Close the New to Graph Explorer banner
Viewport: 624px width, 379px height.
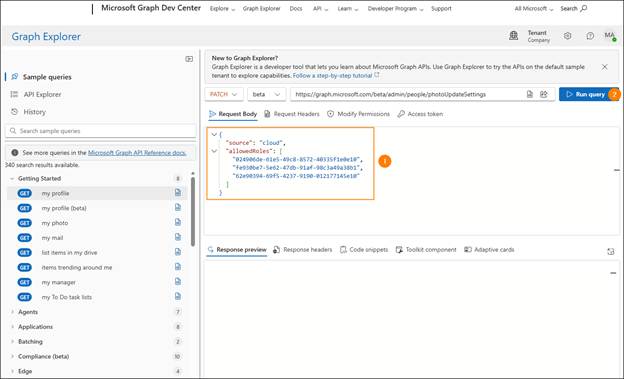[x=604, y=67]
